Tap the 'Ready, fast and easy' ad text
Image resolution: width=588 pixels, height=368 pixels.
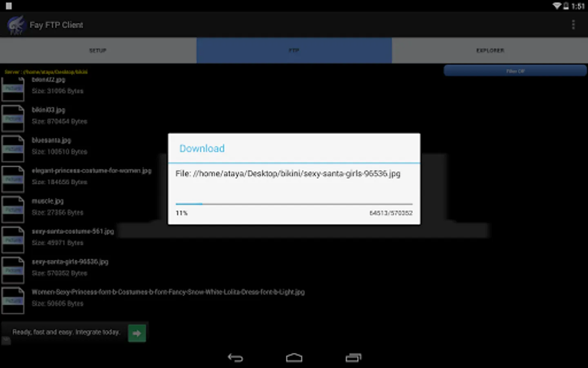point(66,332)
